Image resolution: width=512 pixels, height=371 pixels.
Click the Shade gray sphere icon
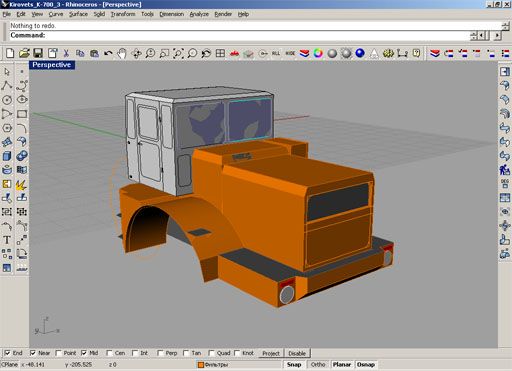pyautogui.click(x=332, y=53)
